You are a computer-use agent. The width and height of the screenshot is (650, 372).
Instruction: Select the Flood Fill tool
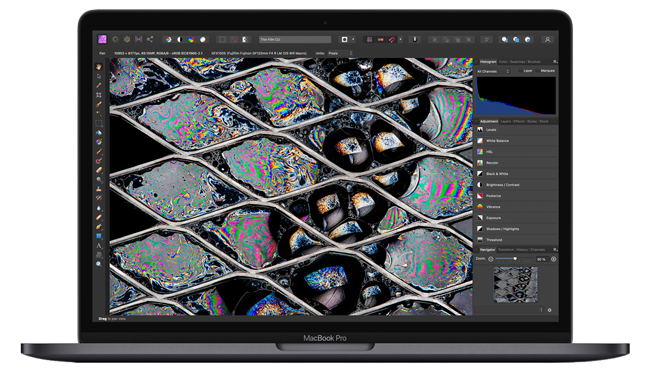[x=99, y=133]
